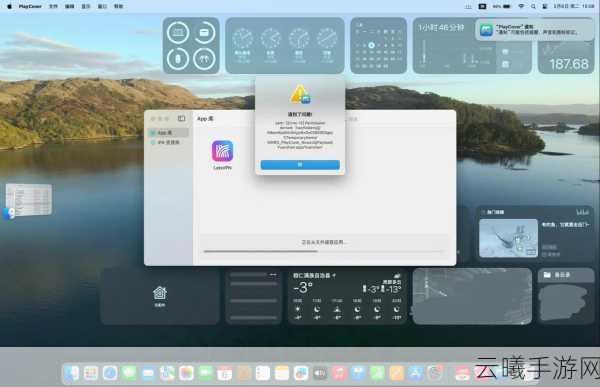
Task: Open Maps in the Dock
Action: coord(167,373)
